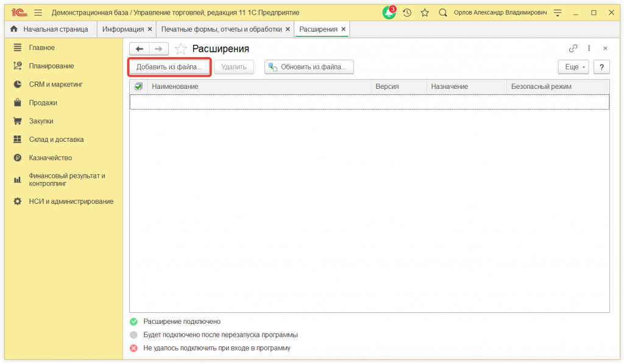Open the three-dots form options menu
Screen dimensions: 624x364
[589, 49]
